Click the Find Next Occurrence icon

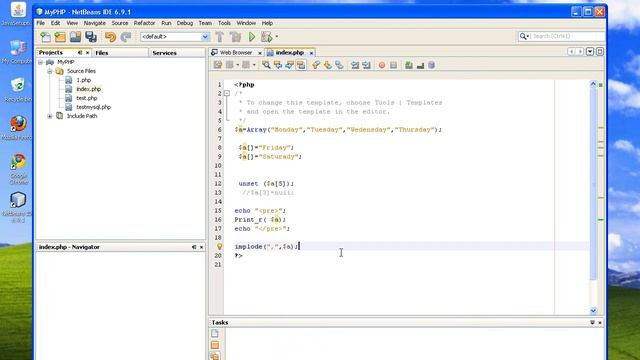click(x=289, y=65)
